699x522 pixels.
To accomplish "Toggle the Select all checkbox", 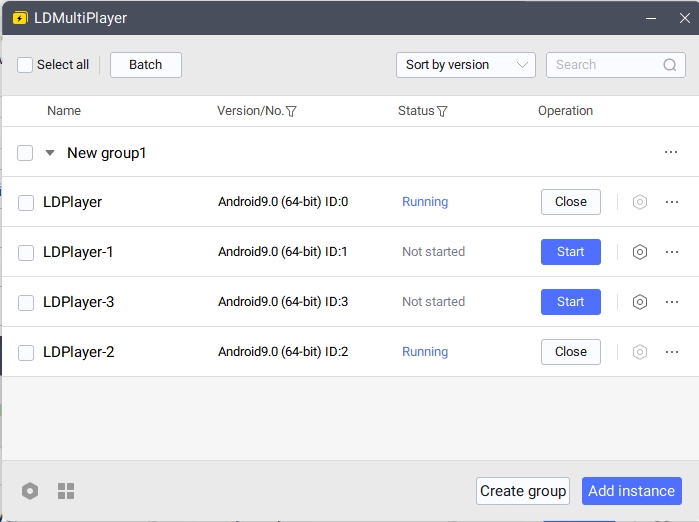I will [25, 65].
